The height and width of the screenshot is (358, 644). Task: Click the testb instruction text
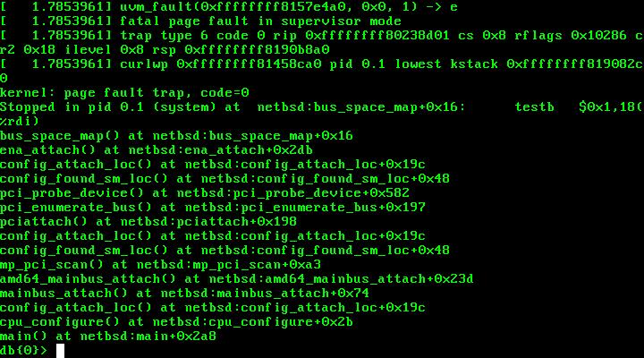(x=534, y=107)
